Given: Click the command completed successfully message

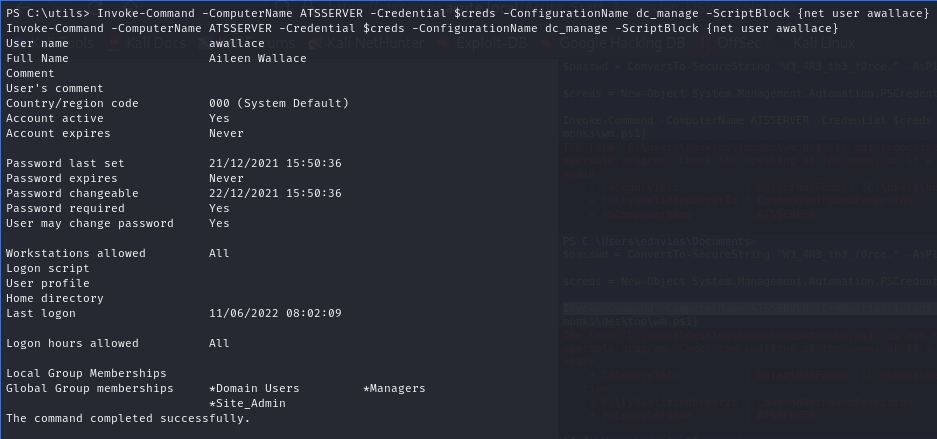Looking at the screenshot, I should 128,418.
